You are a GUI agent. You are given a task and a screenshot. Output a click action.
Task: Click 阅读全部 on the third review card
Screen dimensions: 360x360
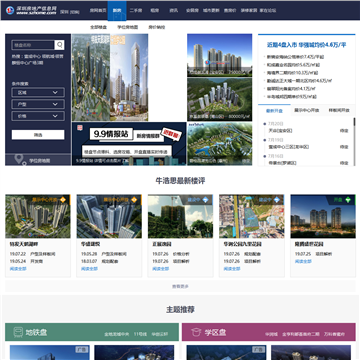161,269
